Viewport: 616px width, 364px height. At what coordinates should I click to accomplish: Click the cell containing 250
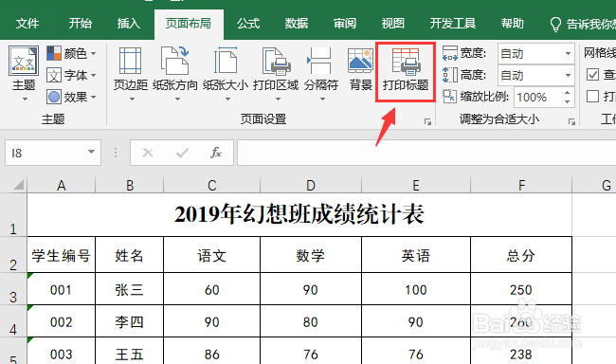pyautogui.click(x=521, y=289)
